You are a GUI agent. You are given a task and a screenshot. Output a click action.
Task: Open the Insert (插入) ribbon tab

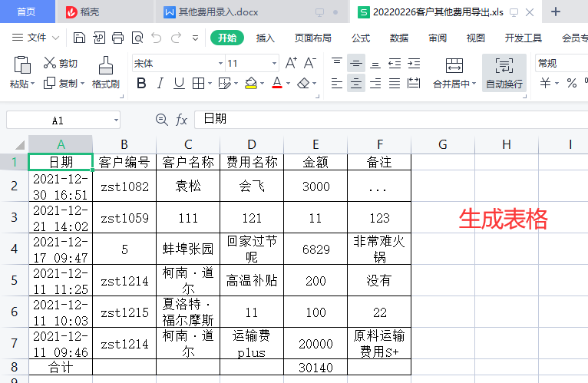point(265,38)
